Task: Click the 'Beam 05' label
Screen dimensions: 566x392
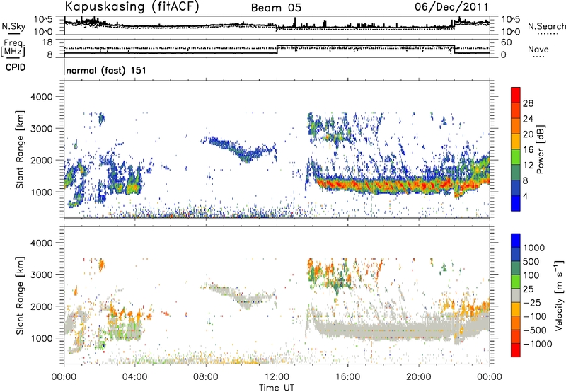Action: click(x=276, y=8)
